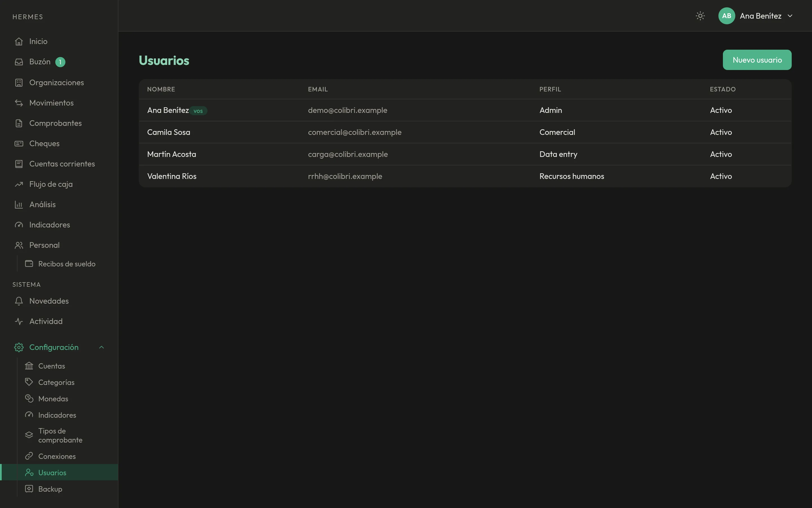Image resolution: width=812 pixels, height=508 pixels.
Task: Click the Ana Benítez name in table
Action: click(168, 110)
